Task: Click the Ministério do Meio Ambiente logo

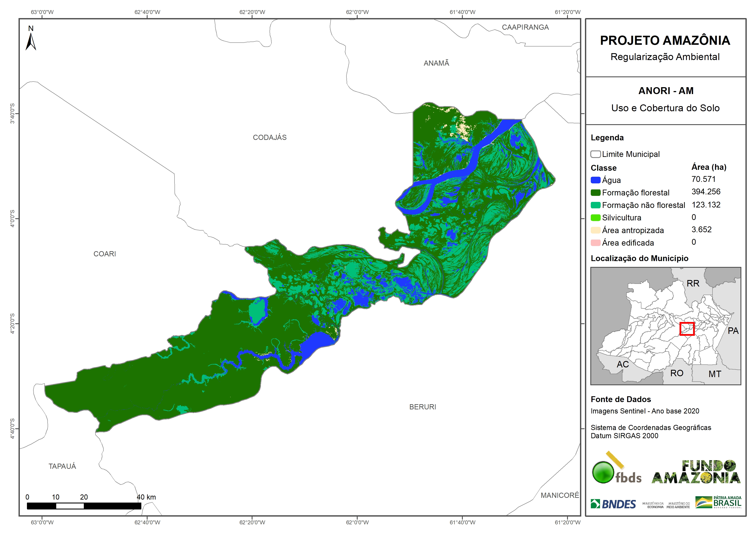Action: click(x=678, y=505)
